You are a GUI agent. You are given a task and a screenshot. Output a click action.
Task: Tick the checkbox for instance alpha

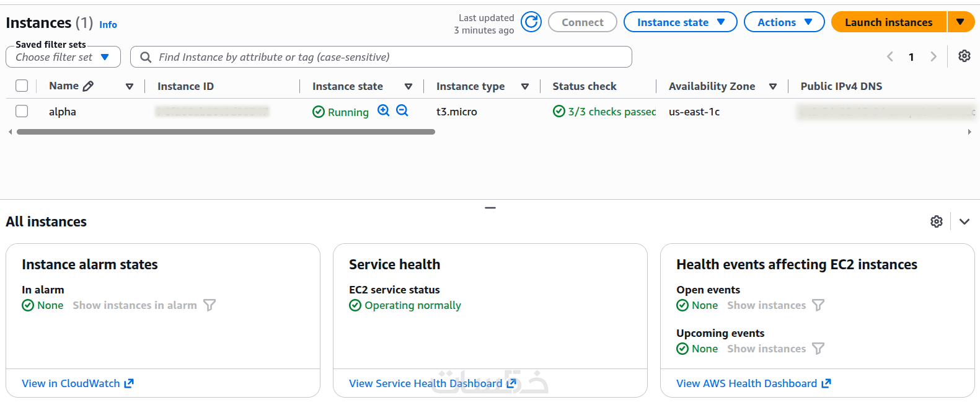pyautogui.click(x=22, y=111)
